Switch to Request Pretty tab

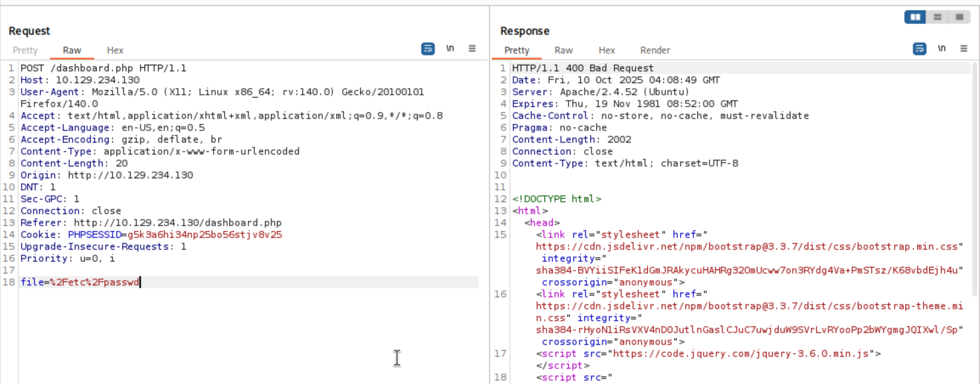(x=25, y=51)
